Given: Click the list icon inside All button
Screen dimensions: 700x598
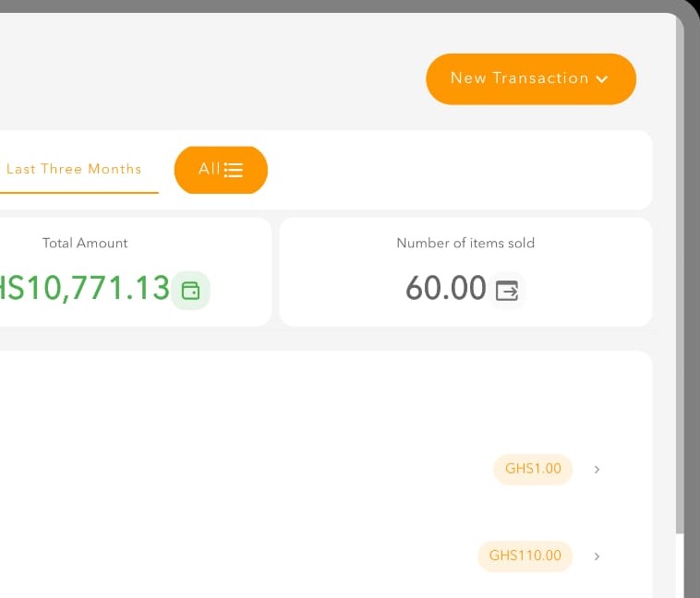Looking at the screenshot, I should tap(234, 170).
